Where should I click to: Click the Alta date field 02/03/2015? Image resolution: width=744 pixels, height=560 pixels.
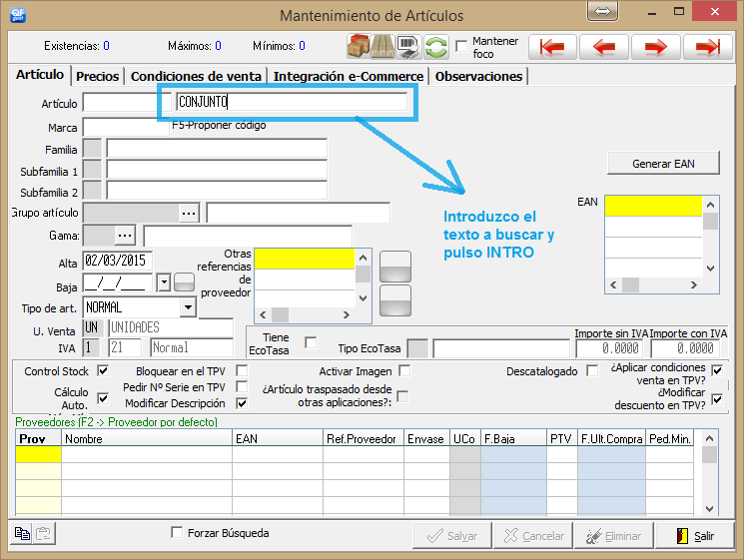click(117, 261)
